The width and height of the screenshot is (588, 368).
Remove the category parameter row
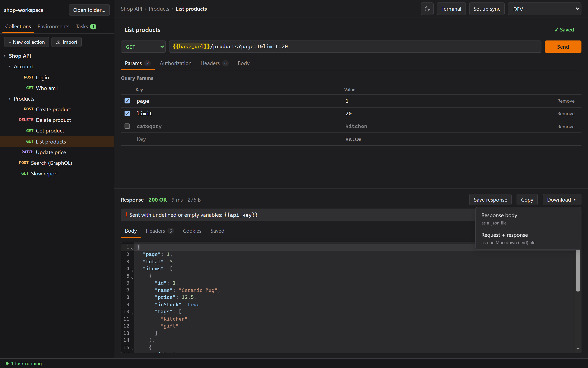[566, 127]
